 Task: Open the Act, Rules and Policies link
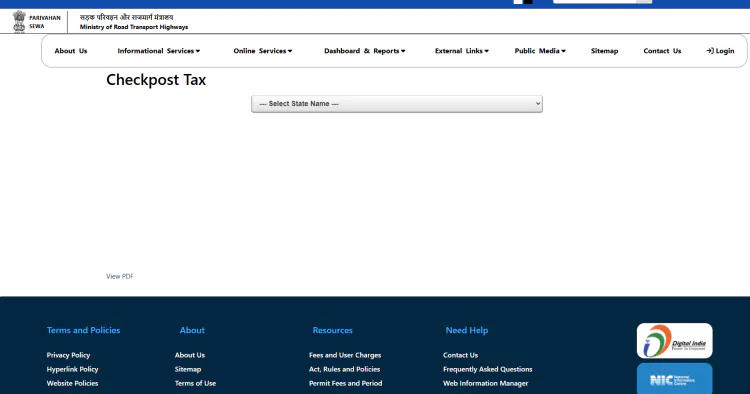[344, 369]
